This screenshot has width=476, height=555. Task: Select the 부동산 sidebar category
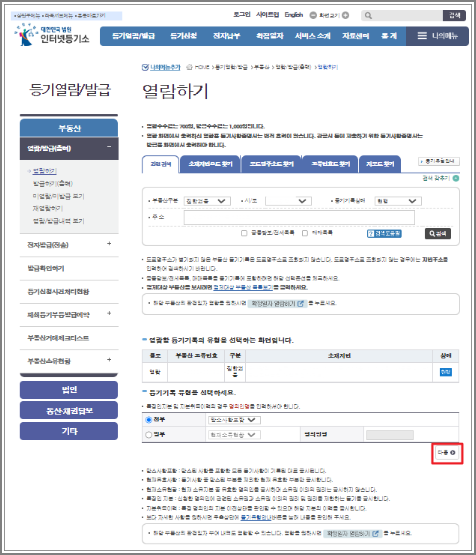[x=69, y=128]
